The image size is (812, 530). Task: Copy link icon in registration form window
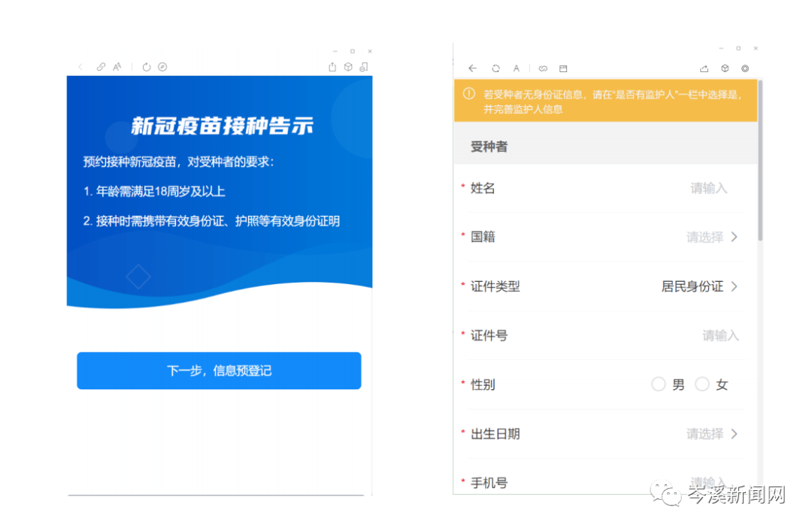[543, 68]
